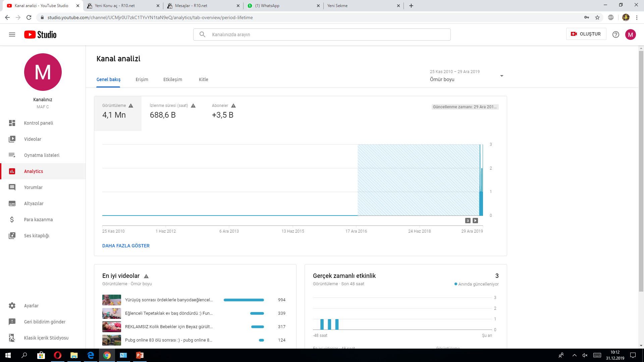Click the page vertical scrollbar
644x362 pixels.
(x=641, y=171)
